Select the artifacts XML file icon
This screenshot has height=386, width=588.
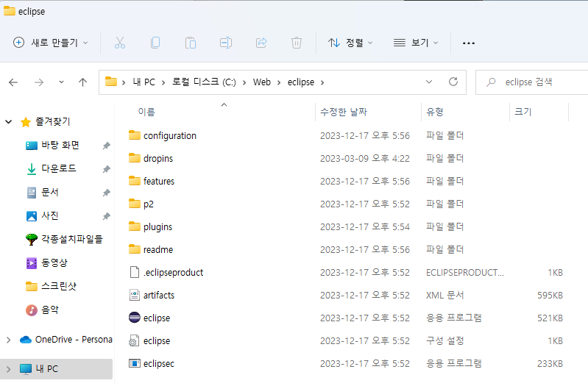[x=134, y=295]
